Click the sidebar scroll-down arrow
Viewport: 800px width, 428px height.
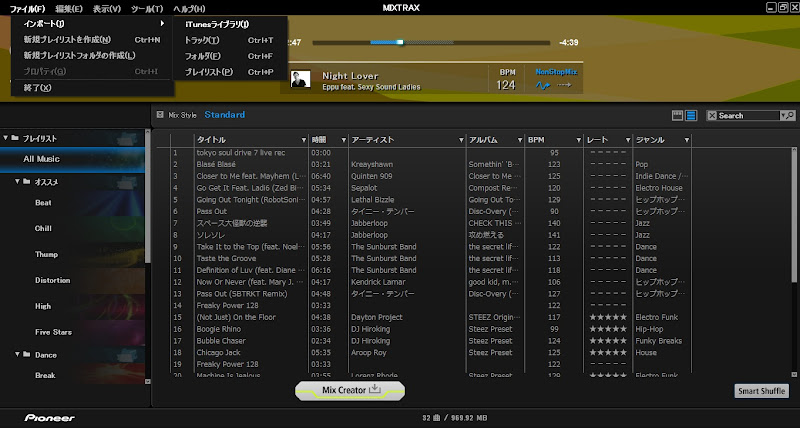[x=148, y=382]
